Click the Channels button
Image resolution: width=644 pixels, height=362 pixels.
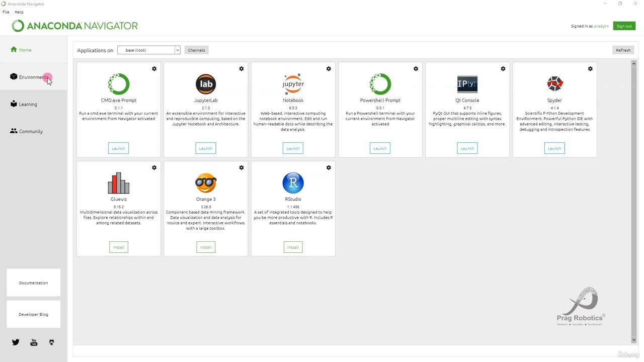[x=196, y=50]
